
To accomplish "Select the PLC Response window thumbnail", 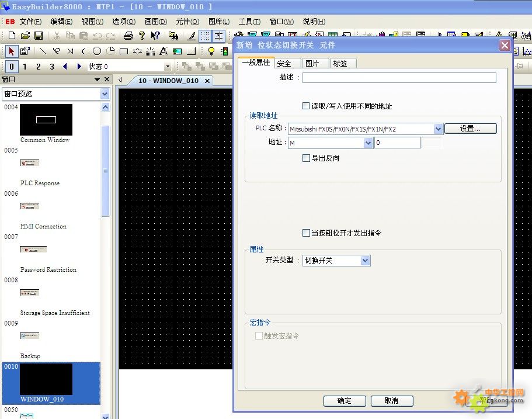I will 30,163.
